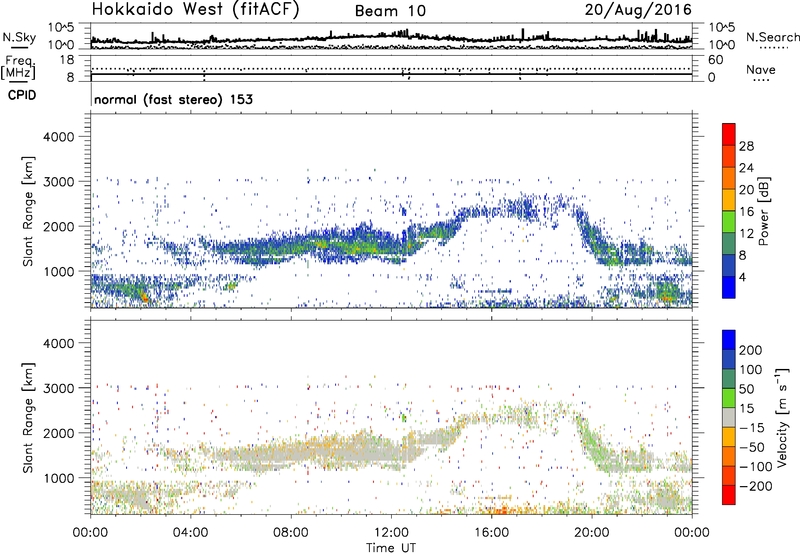Image resolution: width=800 pixels, height=554 pixels.
Task: Click the Velocity [m s-1] color bar label
Action: pyautogui.click(x=782, y=417)
